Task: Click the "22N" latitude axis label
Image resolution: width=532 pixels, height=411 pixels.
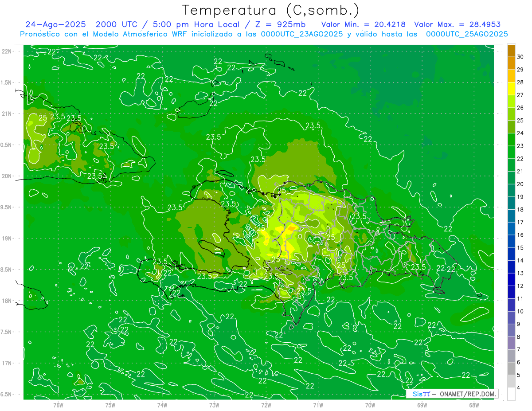Action: click(x=7, y=51)
